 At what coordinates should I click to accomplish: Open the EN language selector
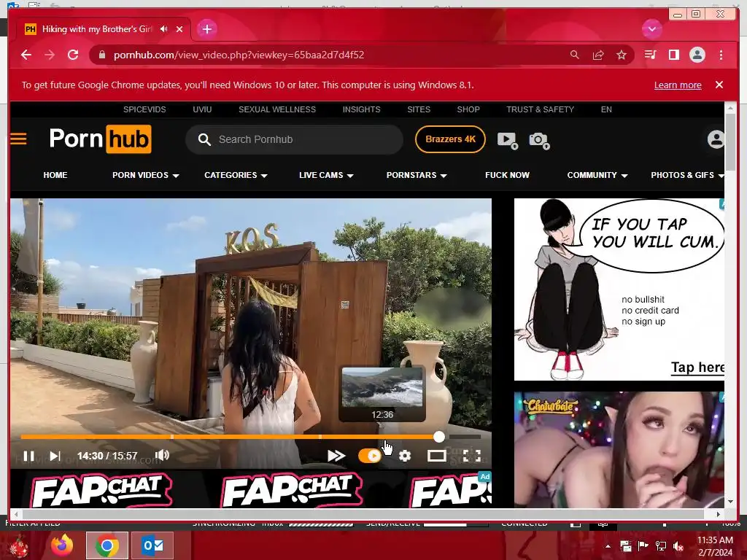click(606, 109)
